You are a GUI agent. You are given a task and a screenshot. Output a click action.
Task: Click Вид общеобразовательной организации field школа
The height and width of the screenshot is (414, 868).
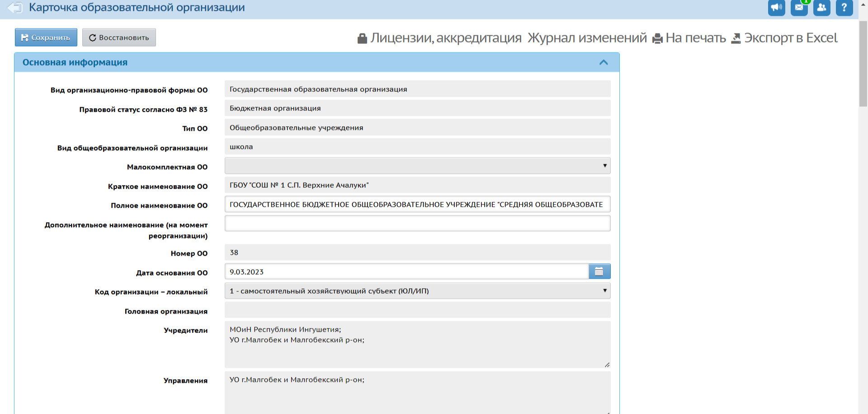(417, 147)
